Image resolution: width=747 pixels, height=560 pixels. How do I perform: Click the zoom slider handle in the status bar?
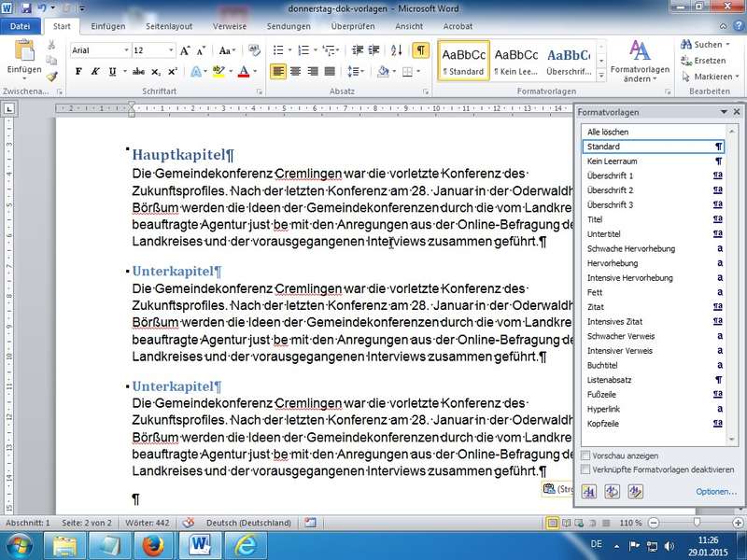[x=698, y=522]
